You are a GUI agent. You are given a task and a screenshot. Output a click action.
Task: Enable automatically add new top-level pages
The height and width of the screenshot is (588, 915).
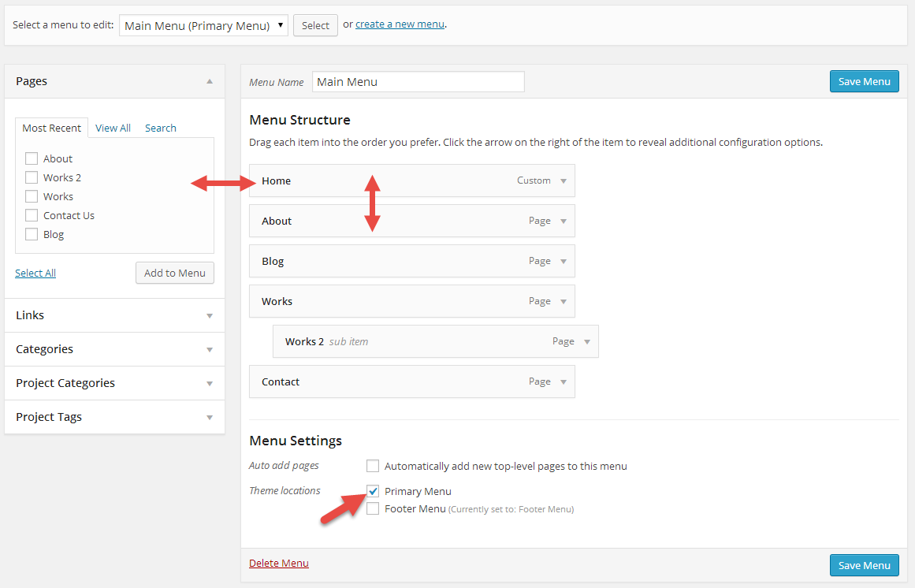click(x=373, y=466)
